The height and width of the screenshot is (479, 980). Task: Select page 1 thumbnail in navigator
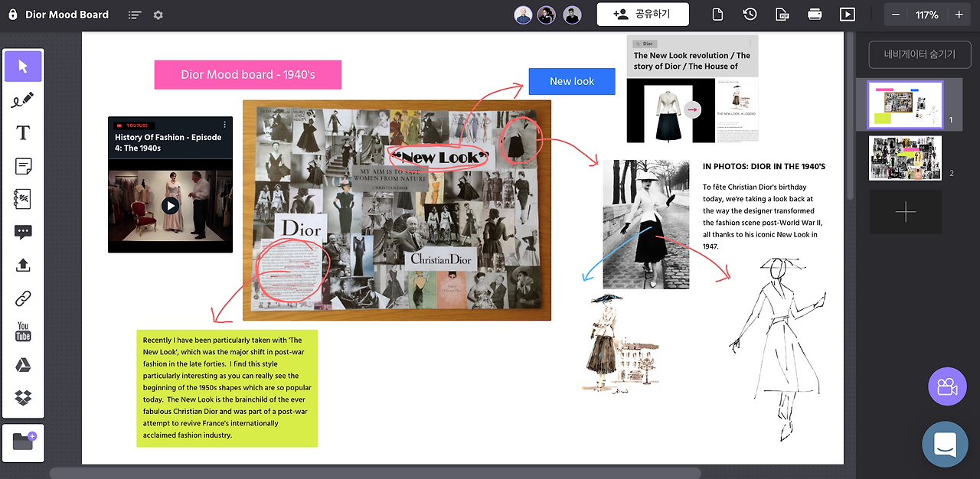coord(905,105)
